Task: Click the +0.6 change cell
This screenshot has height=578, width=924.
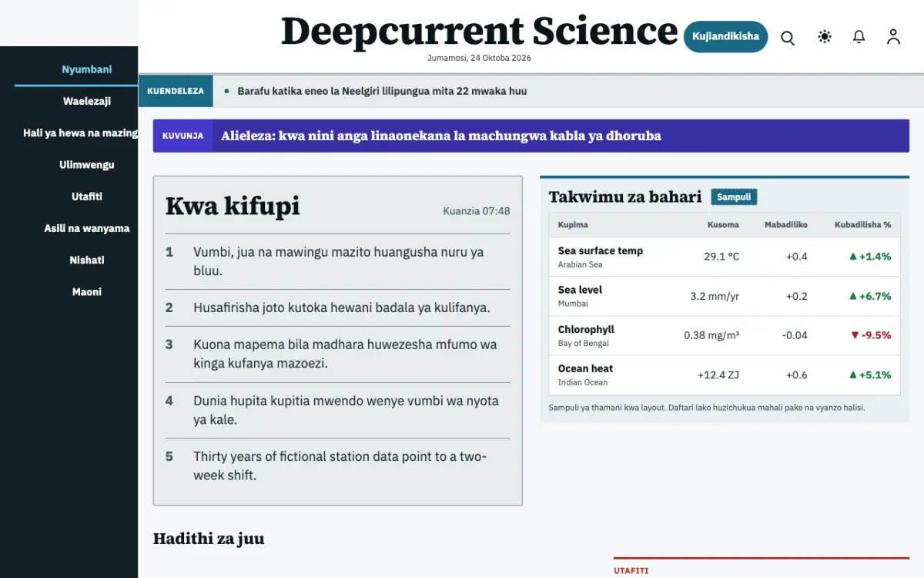Action: tap(796, 375)
